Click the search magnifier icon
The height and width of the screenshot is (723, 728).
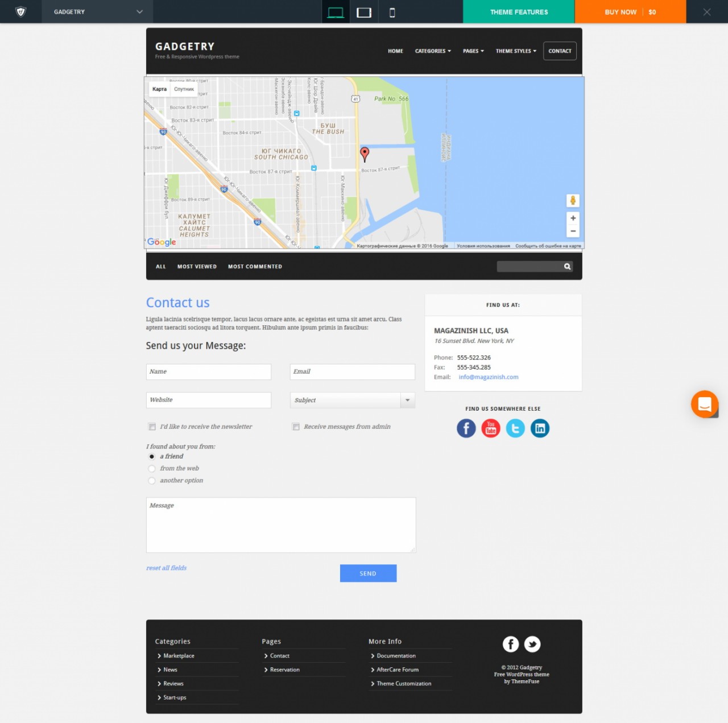pos(567,267)
